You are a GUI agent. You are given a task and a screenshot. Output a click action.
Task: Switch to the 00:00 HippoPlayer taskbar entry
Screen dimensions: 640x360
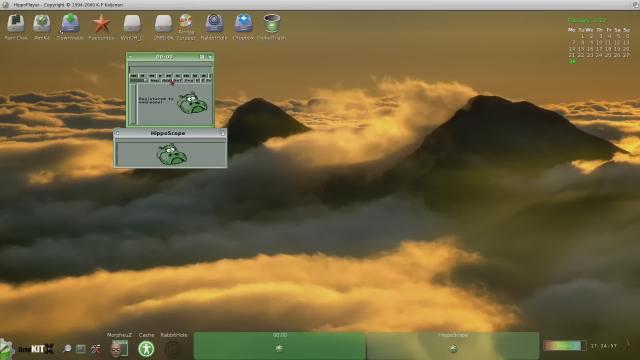pyautogui.click(x=280, y=345)
